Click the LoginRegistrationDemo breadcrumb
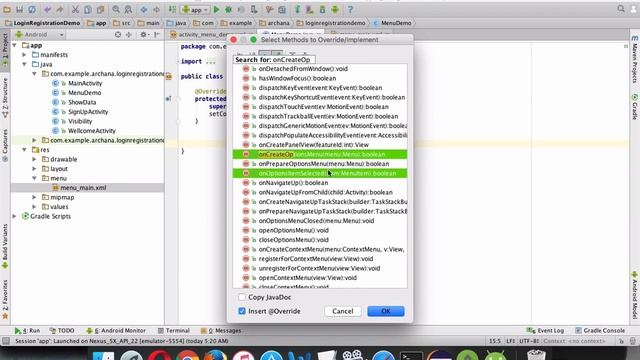 pyautogui.click(x=42, y=23)
